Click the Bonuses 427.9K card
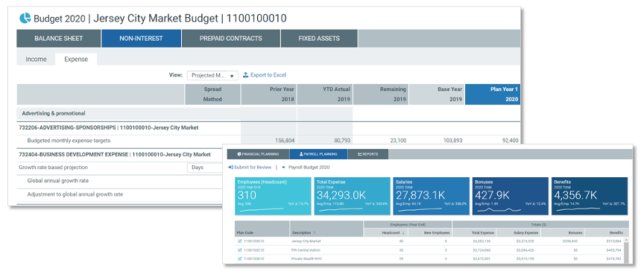The image size is (644, 271). (x=510, y=196)
